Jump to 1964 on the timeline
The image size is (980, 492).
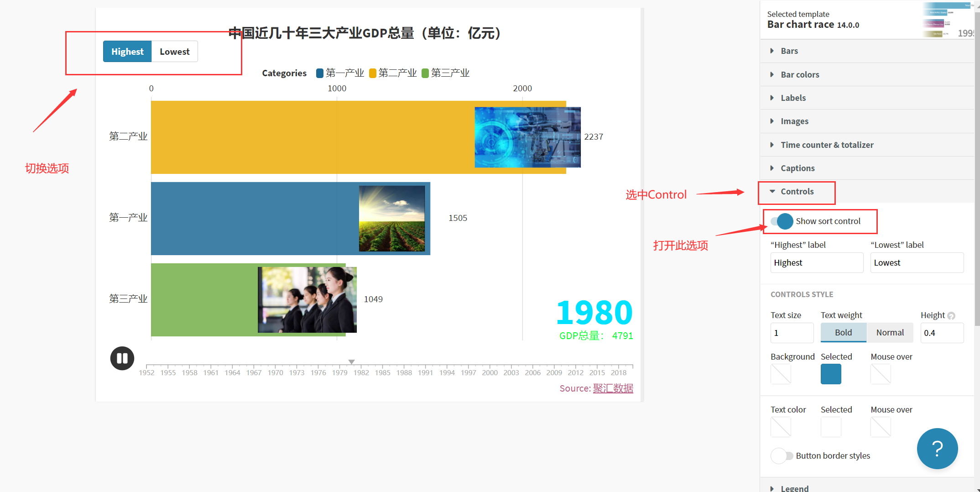click(x=232, y=372)
